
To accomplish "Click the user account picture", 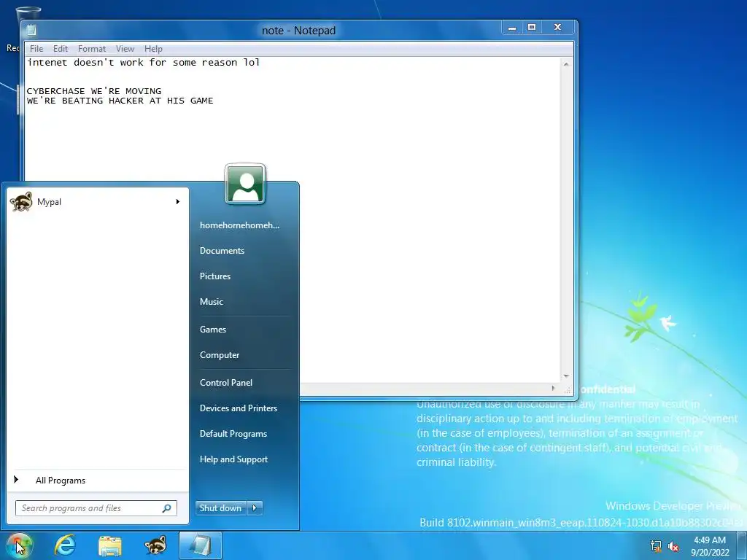I will click(x=245, y=184).
